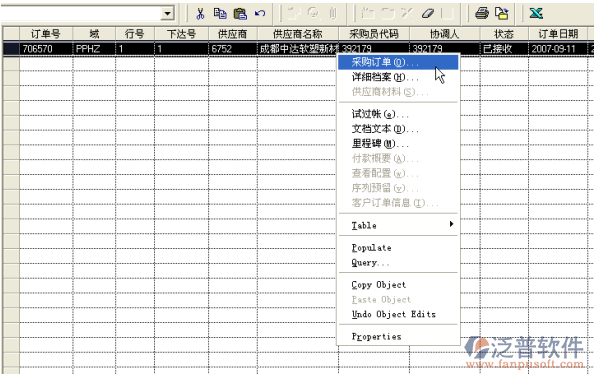Select Copy Object menu item
594x380 pixels.
click(x=398, y=285)
